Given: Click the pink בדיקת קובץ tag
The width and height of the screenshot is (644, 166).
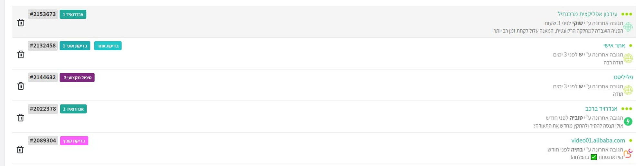Looking at the screenshot, I should pyautogui.click(x=74, y=141).
